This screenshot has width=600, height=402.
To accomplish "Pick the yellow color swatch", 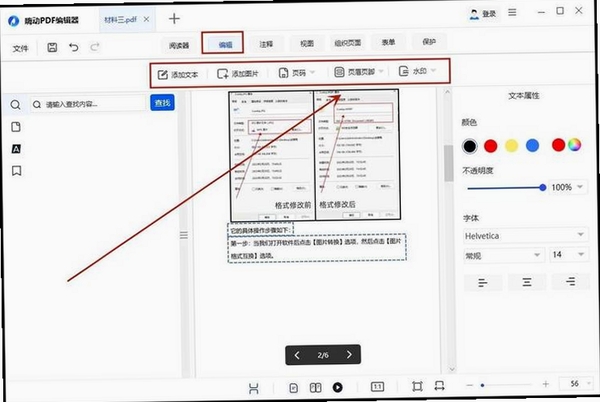I will pyautogui.click(x=512, y=145).
